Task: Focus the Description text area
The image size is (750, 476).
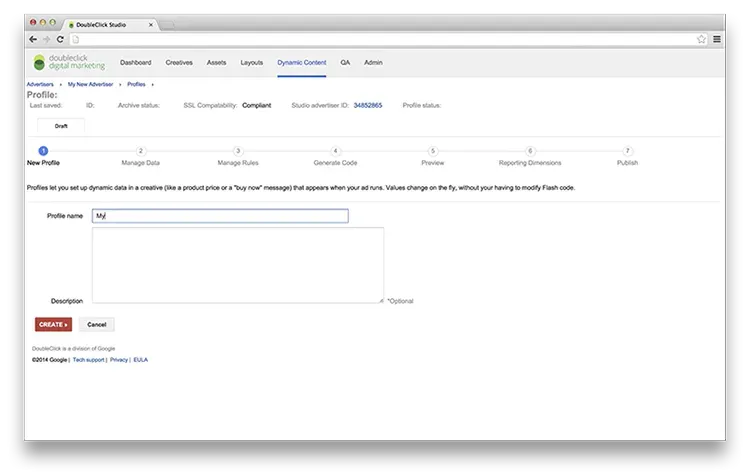Action: (238, 264)
